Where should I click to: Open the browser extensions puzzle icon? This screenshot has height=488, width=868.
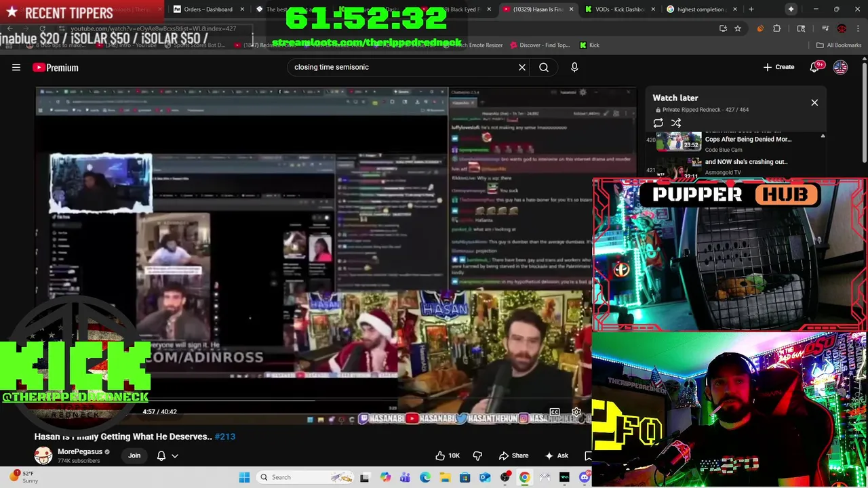[777, 28]
